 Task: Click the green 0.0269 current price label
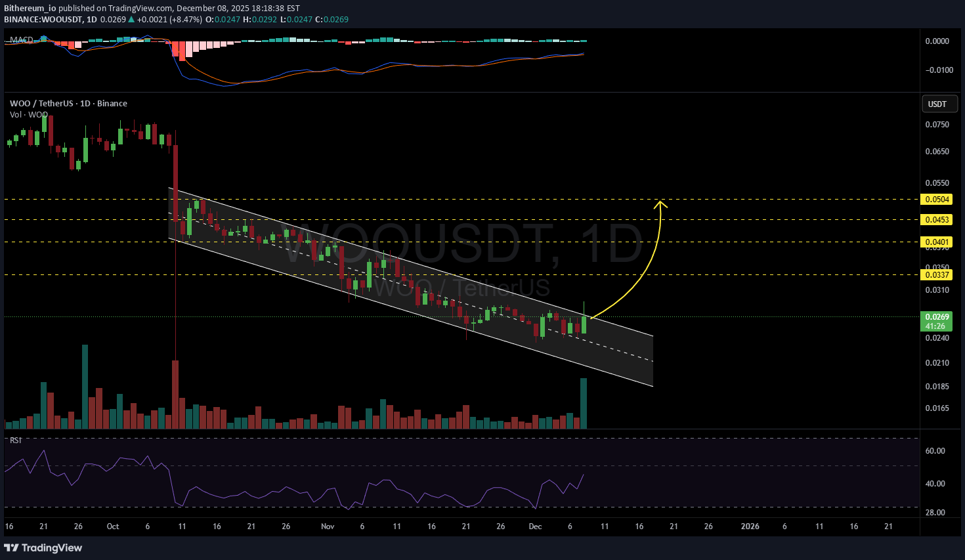(x=937, y=317)
